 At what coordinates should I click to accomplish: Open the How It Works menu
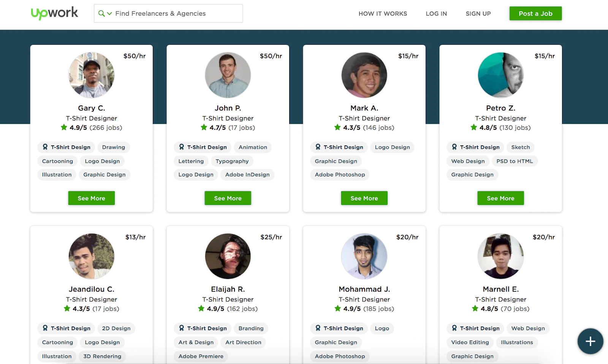coord(383,14)
